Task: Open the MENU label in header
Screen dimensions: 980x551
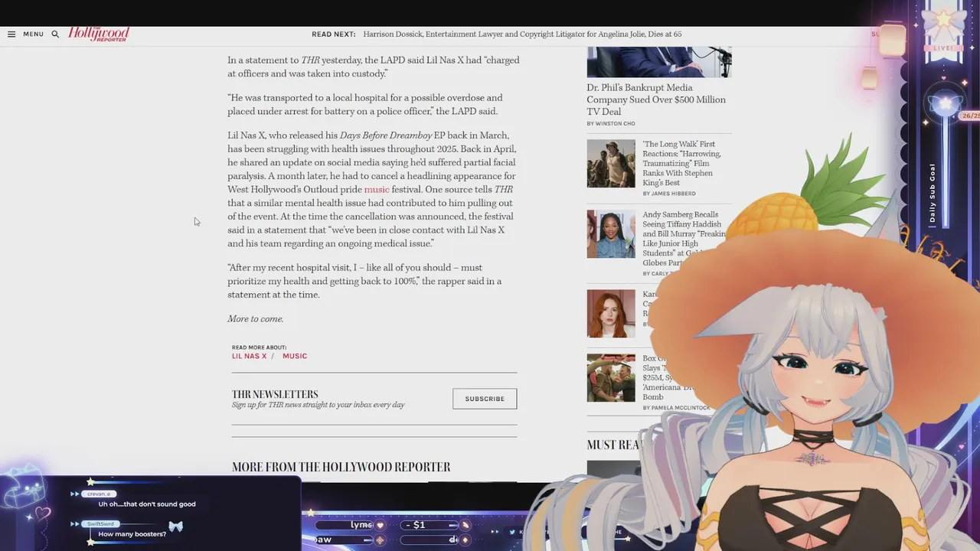Action: click(33, 34)
